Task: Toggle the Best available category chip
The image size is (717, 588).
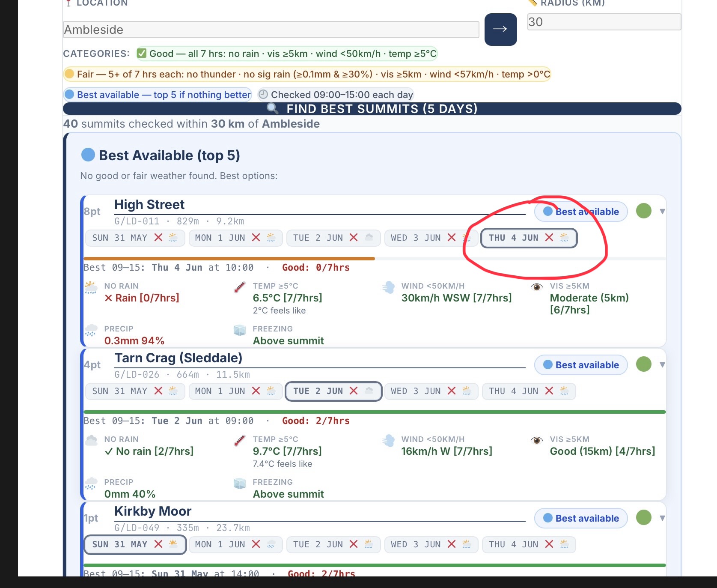Action: click(x=158, y=95)
